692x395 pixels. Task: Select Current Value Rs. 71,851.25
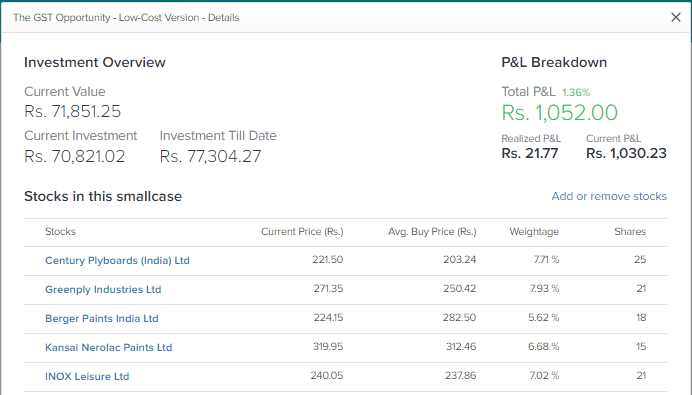[72, 111]
